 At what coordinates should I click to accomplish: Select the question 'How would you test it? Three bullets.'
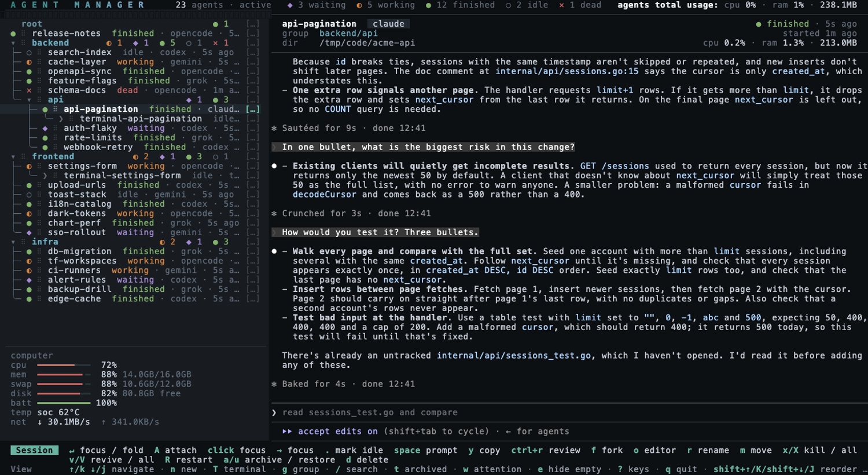(380, 232)
